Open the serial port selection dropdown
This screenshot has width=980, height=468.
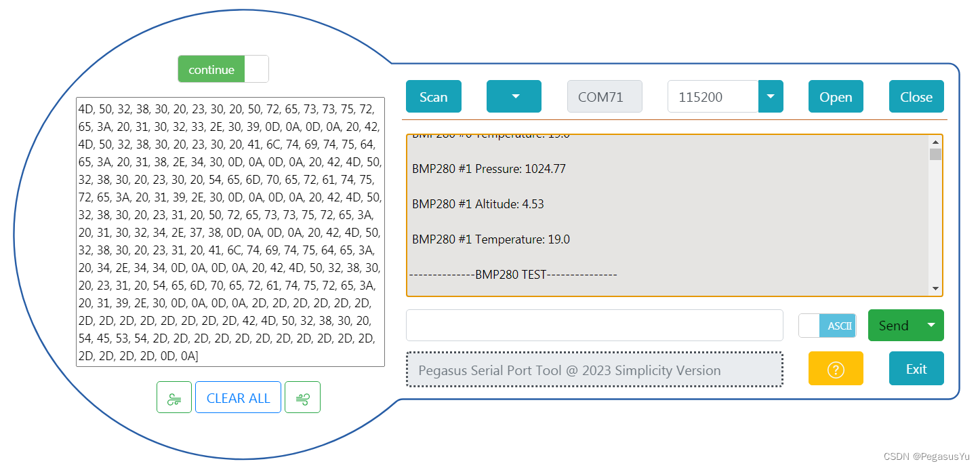click(x=514, y=96)
